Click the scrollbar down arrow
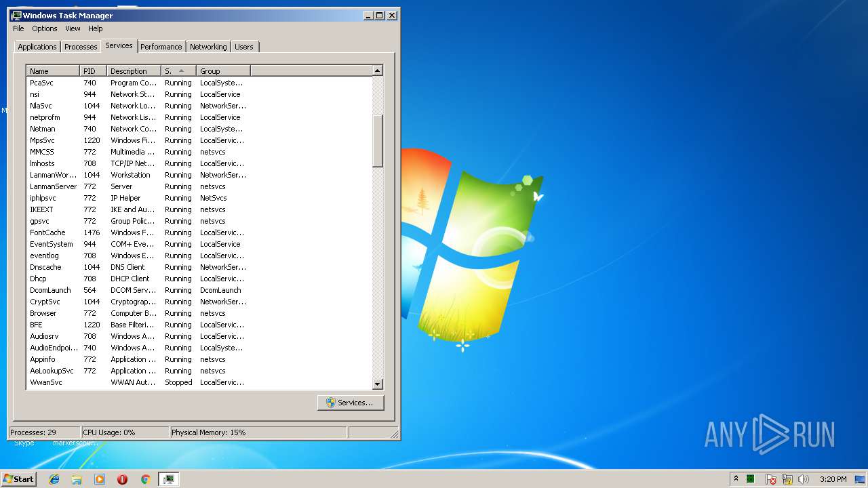The height and width of the screenshot is (488, 868). [378, 384]
